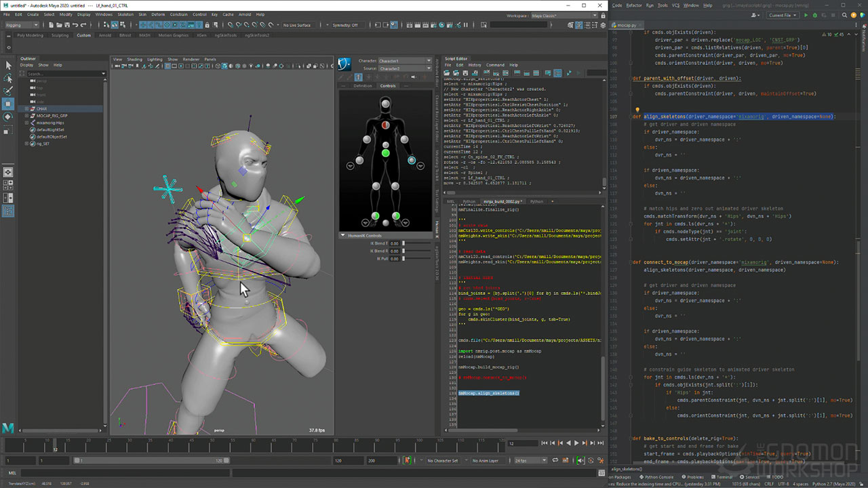Viewport: 868px width, 488px height.
Task: Open the Skeleton menu
Action: (x=125, y=14)
